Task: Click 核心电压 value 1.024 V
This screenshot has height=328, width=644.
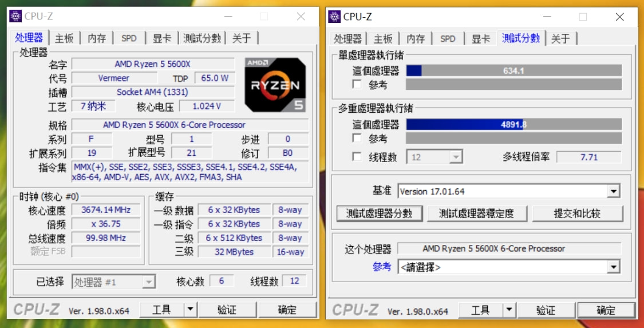Action: click(207, 106)
